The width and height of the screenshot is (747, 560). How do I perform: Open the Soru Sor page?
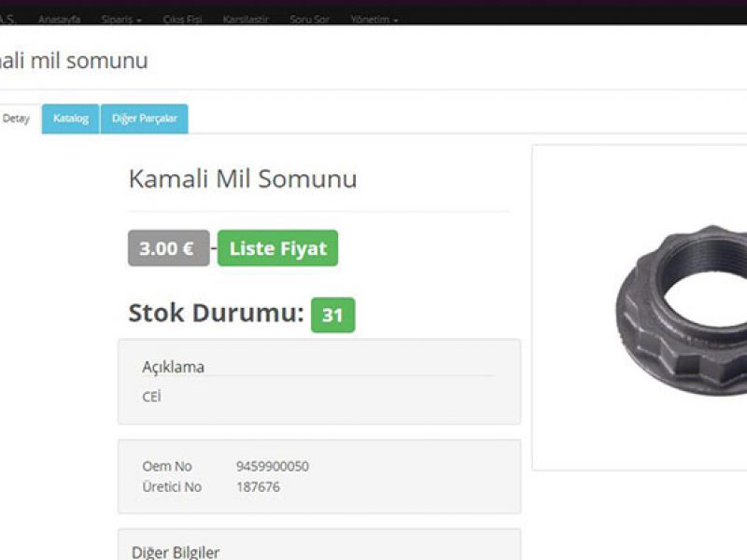[310, 19]
